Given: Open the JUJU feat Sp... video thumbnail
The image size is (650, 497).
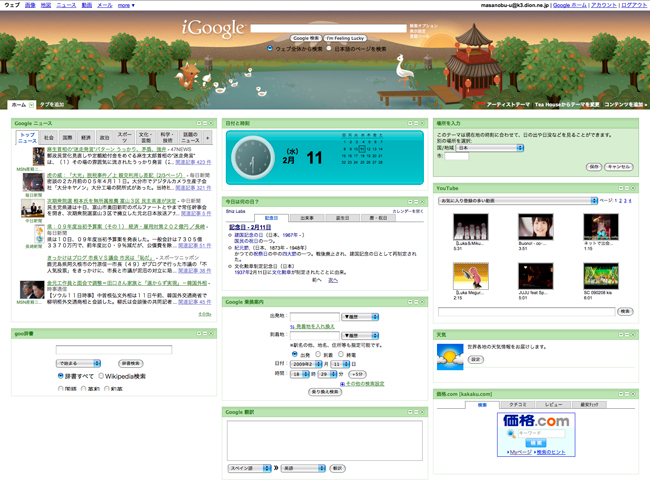Looking at the screenshot, I should [536, 276].
